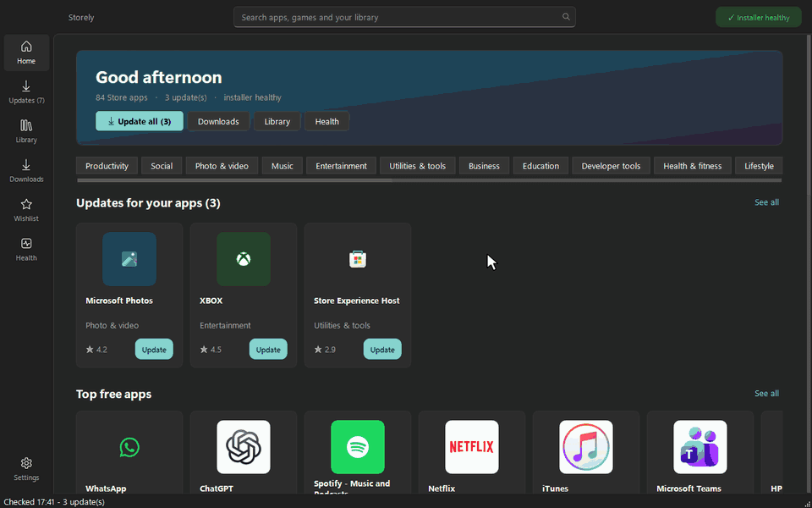Open the Netflix app icon
Screen dimensions: 812x508
click(x=472, y=447)
